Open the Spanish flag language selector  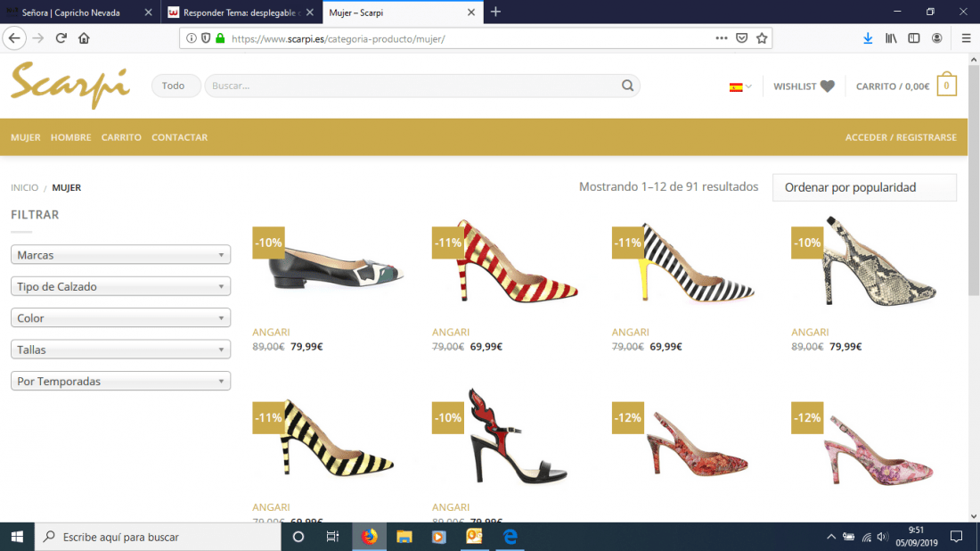click(x=740, y=87)
